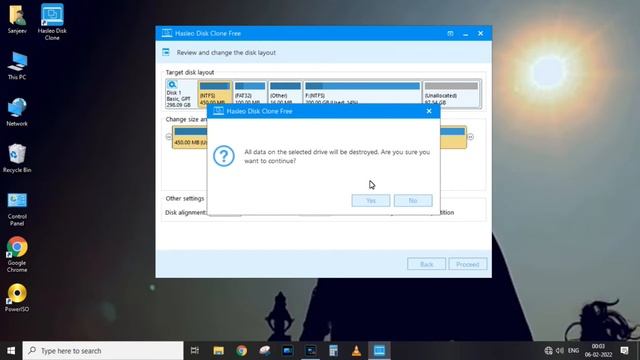Open PowerISO desktop shortcut
The height and width of the screenshot is (360, 640).
click(17, 298)
